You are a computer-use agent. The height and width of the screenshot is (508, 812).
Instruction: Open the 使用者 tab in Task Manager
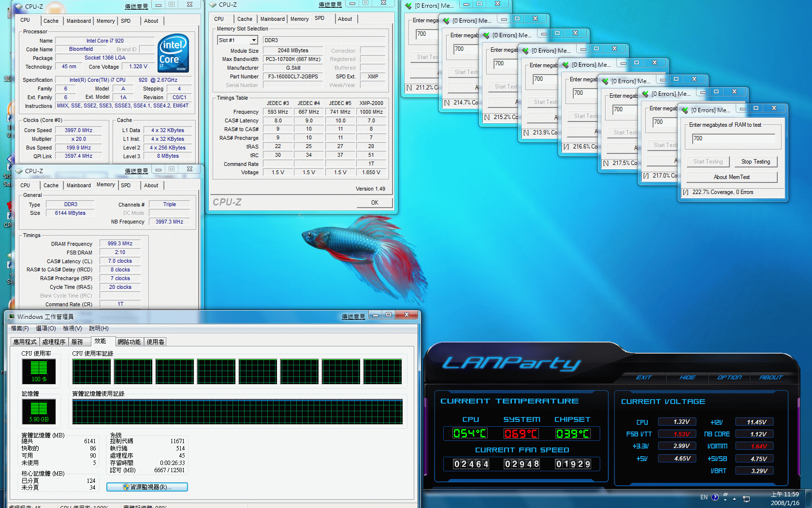155,342
